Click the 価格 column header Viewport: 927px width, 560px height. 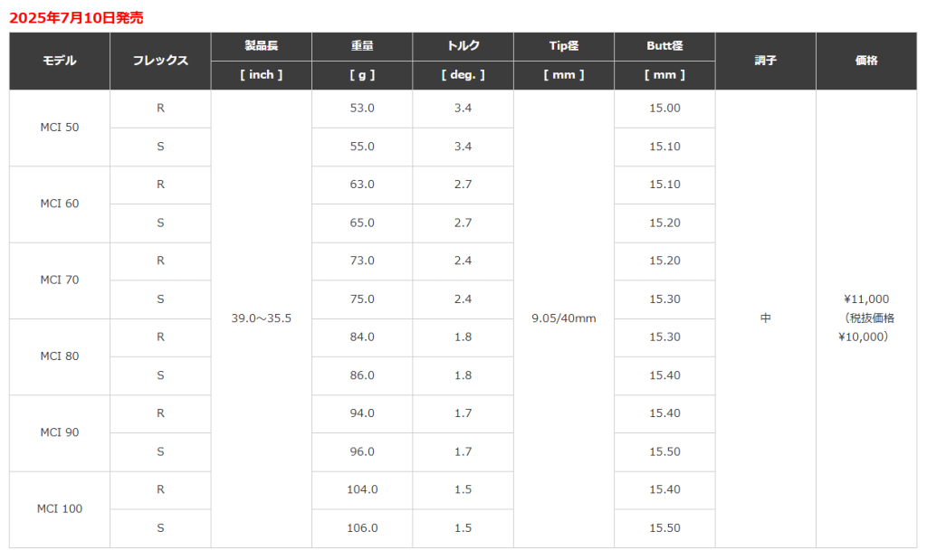tap(866, 61)
